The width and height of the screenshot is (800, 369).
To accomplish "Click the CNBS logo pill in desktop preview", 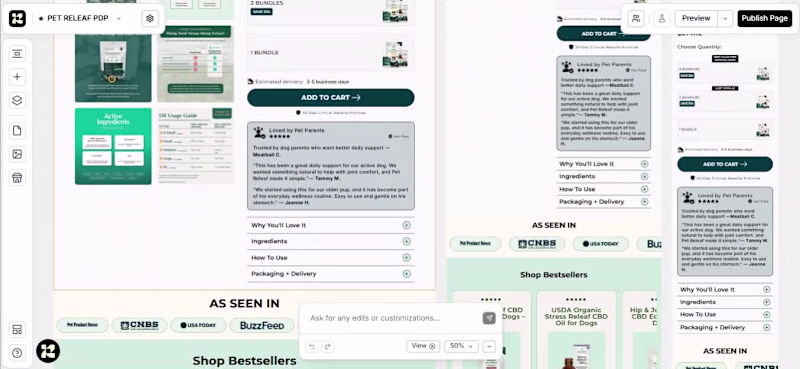I will click(139, 325).
